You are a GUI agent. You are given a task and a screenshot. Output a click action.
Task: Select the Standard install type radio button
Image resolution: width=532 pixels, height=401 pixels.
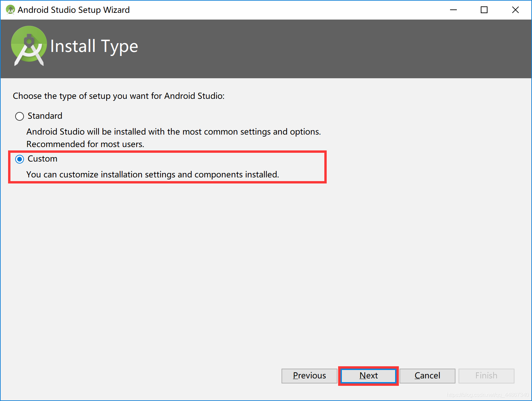tap(20, 116)
